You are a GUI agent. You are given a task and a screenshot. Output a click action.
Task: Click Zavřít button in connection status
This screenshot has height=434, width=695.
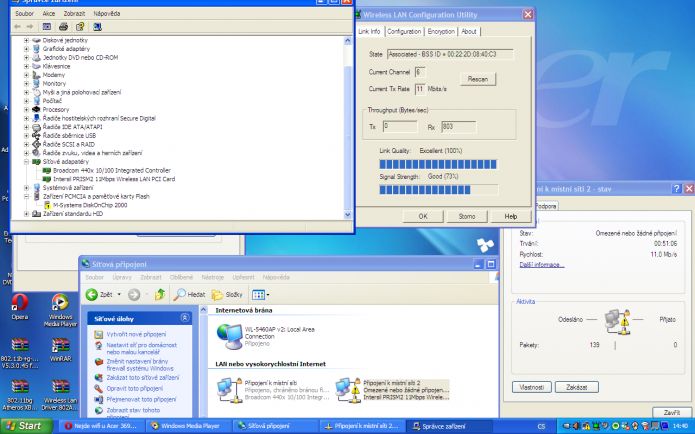click(672, 413)
